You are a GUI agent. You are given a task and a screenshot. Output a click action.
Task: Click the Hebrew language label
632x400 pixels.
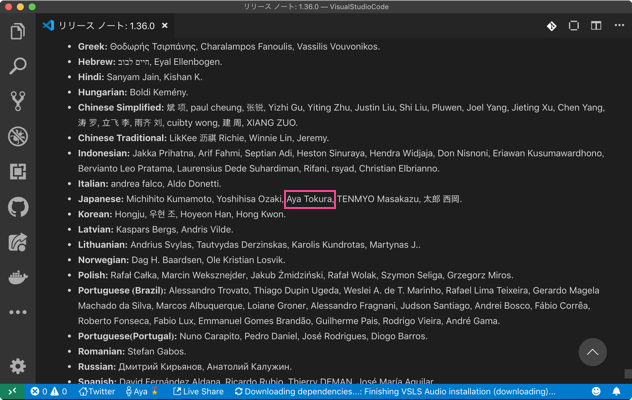click(97, 62)
